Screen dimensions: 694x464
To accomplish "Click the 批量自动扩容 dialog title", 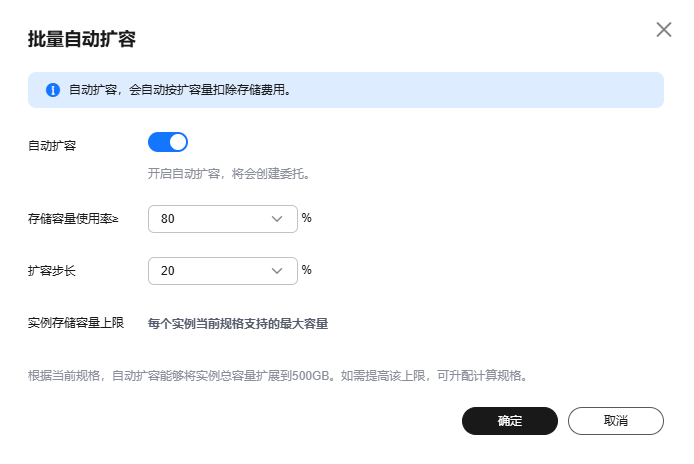I will click(x=82, y=40).
